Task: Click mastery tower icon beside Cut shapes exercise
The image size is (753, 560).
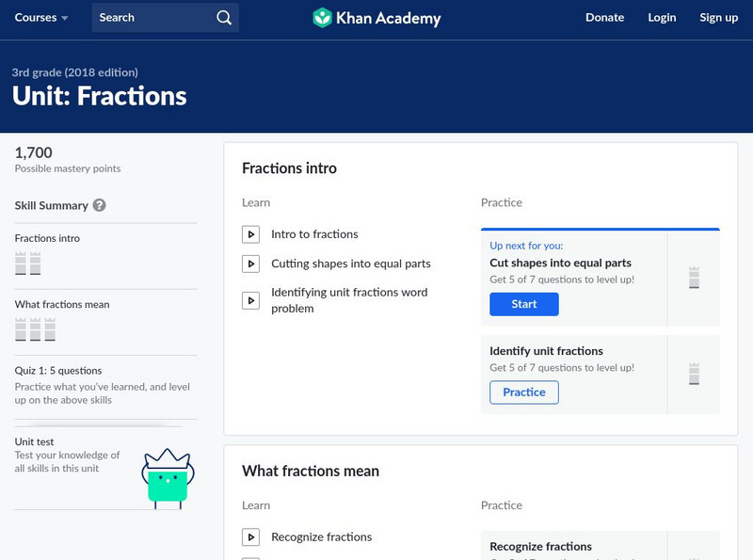Action: click(694, 278)
